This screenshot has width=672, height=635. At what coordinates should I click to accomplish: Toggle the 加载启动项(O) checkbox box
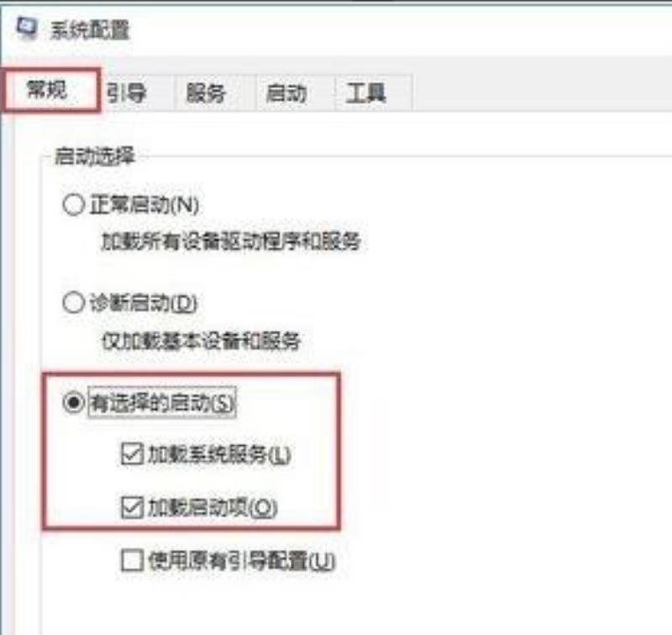click(132, 507)
